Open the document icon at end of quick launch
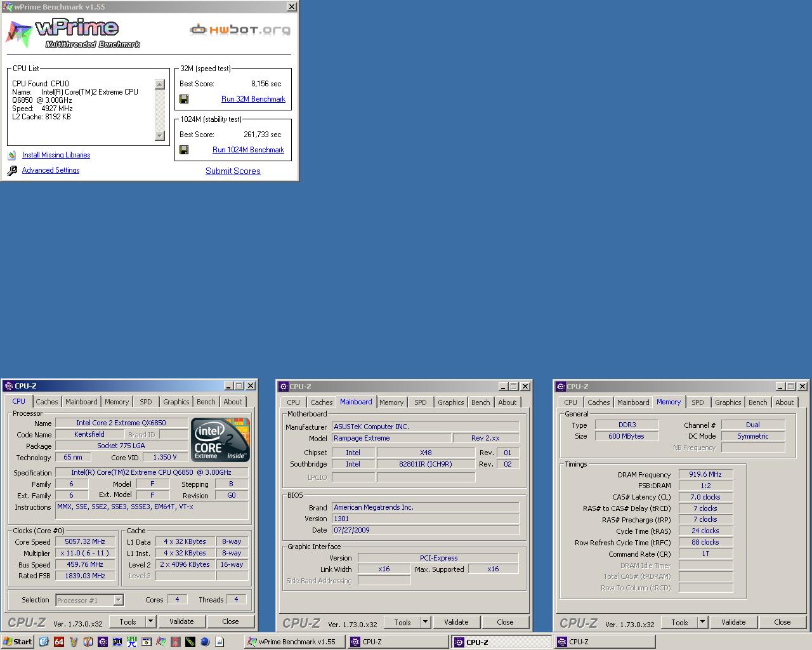Viewport: 812px width, 650px height. tap(219, 642)
